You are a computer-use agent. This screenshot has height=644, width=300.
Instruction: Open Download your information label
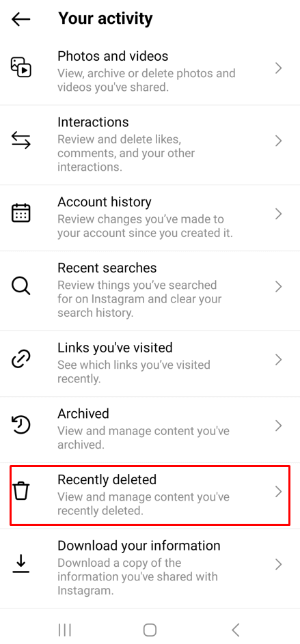139,546
